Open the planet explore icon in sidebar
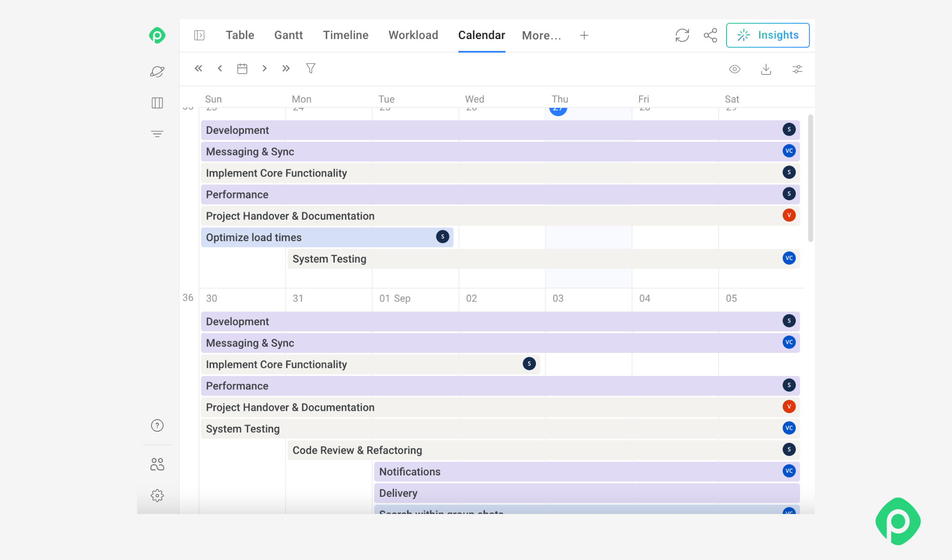Screen dimensions: 952x560 coord(157,72)
